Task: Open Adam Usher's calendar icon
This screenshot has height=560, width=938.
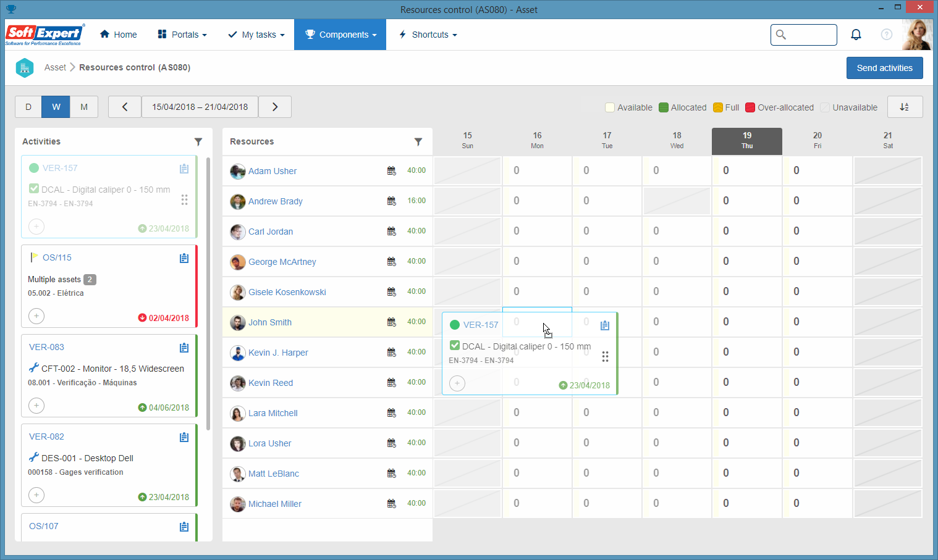Action: (392, 171)
